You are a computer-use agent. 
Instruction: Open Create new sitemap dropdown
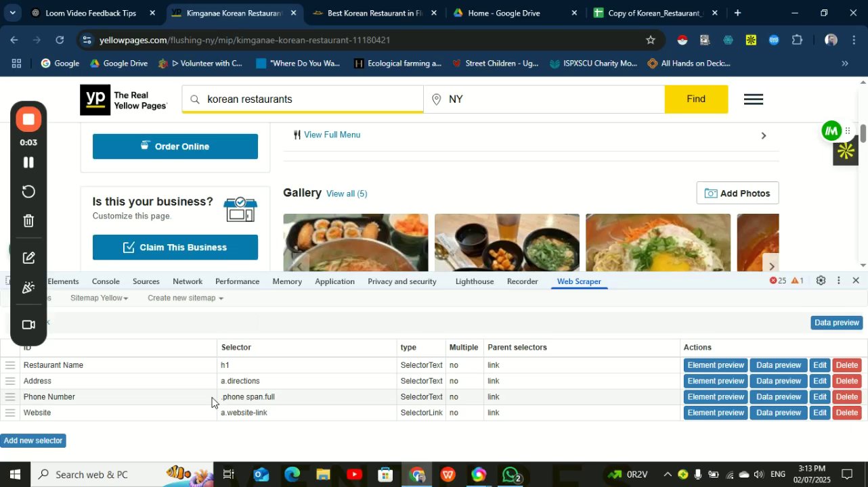click(185, 298)
